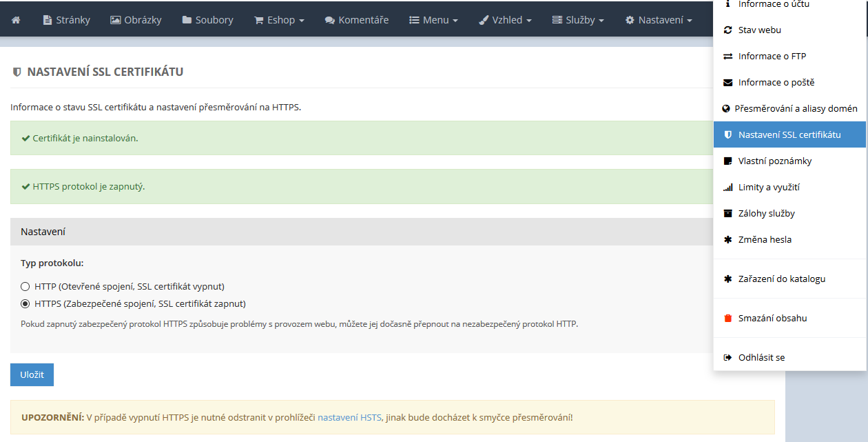Select the HTTPS secured connection radio button
This screenshot has height=442, width=868.
pos(25,303)
